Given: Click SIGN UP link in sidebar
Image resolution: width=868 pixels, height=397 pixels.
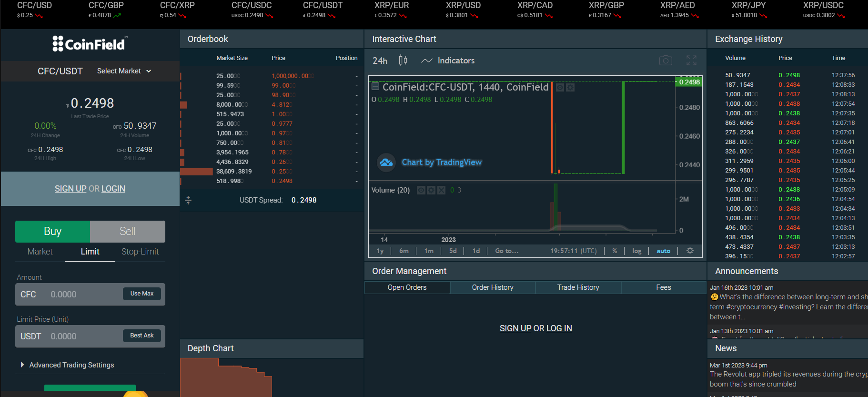Looking at the screenshot, I should (x=71, y=189).
